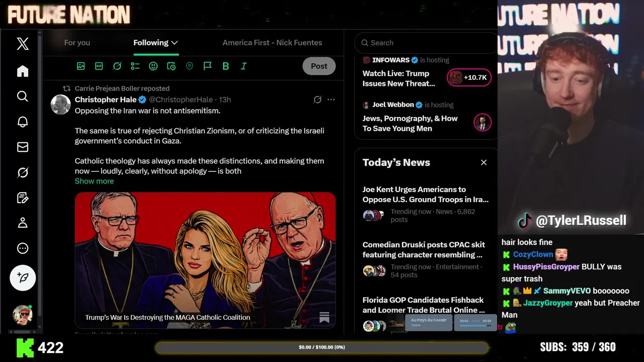Switch to For you tab
The image size is (644, 362).
click(77, 43)
